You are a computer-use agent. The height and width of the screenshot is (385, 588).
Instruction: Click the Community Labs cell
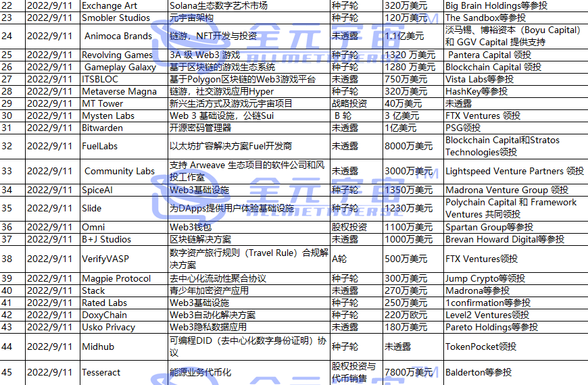tap(124, 172)
